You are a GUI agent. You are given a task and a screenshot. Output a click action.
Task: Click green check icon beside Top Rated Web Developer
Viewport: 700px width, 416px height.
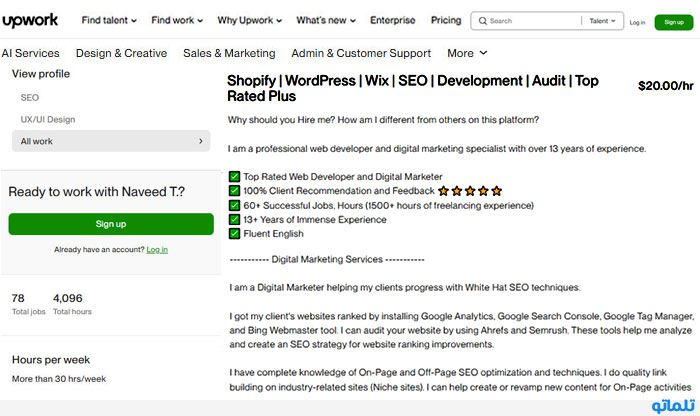[x=234, y=176]
